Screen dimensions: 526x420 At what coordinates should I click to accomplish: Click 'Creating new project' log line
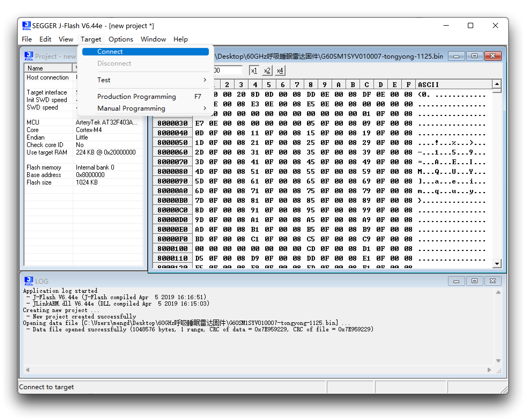61,310
